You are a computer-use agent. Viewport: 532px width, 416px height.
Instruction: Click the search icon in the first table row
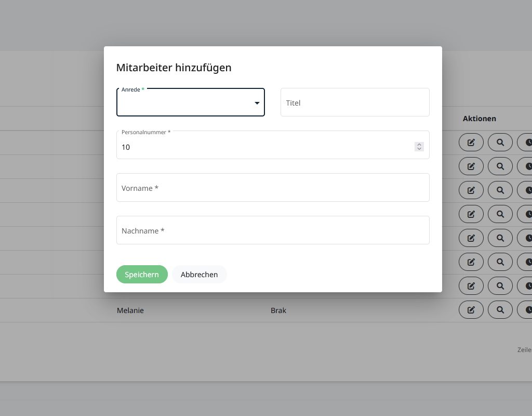tap(500, 142)
